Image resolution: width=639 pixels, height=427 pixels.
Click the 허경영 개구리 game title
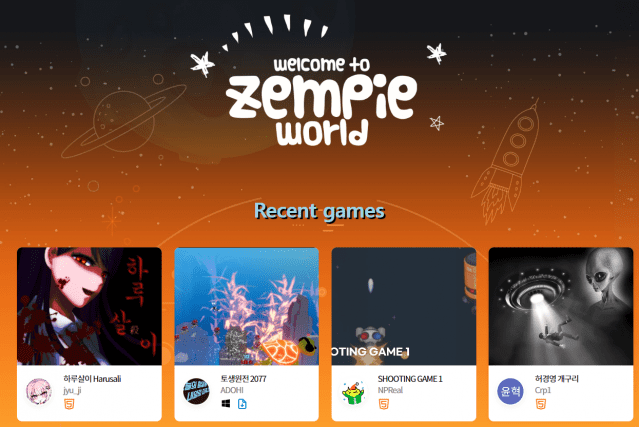click(x=557, y=379)
